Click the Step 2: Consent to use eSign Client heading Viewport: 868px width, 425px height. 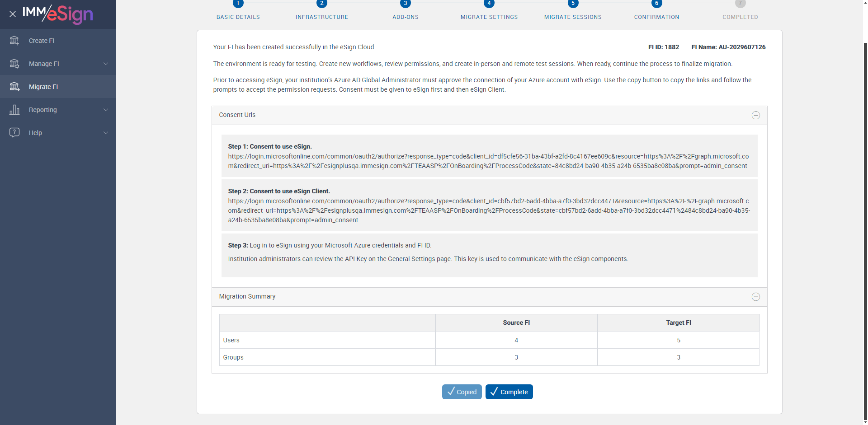tap(279, 191)
